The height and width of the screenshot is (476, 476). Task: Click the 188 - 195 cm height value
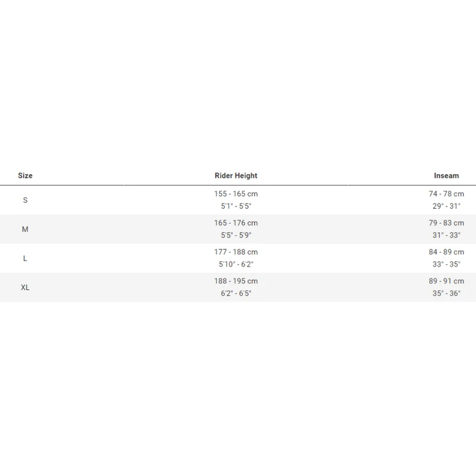236,281
